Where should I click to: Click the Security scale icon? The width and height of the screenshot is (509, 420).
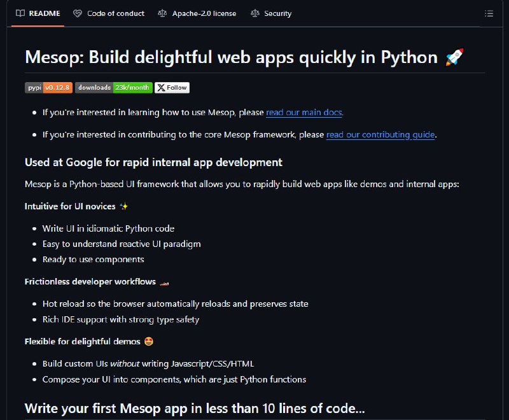pyautogui.click(x=255, y=13)
